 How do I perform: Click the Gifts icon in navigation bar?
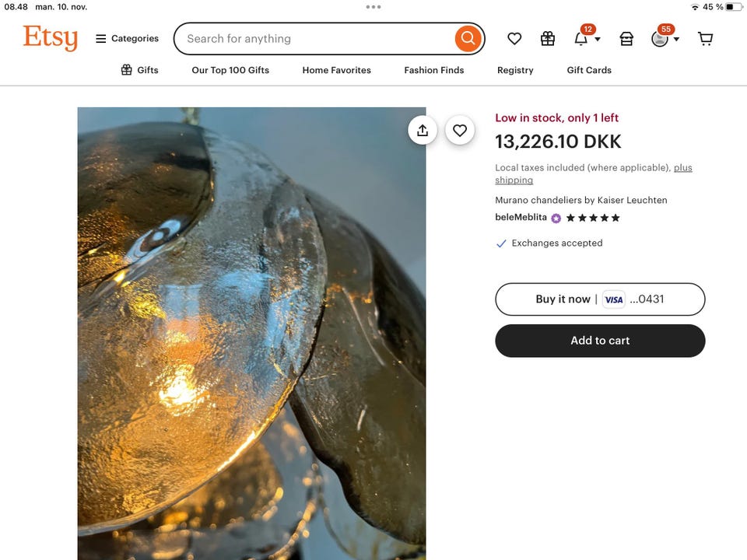(x=127, y=70)
